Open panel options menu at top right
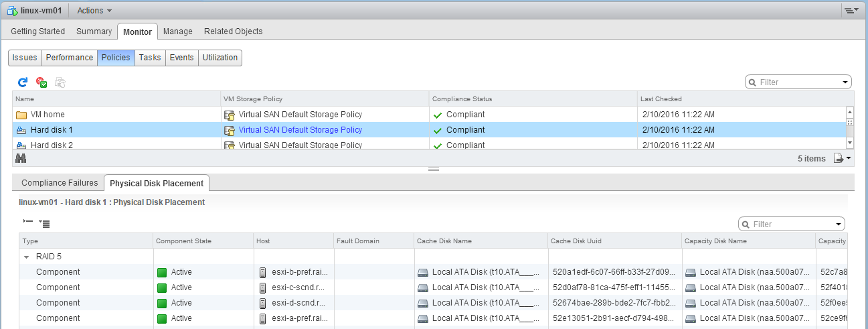 [x=851, y=11]
